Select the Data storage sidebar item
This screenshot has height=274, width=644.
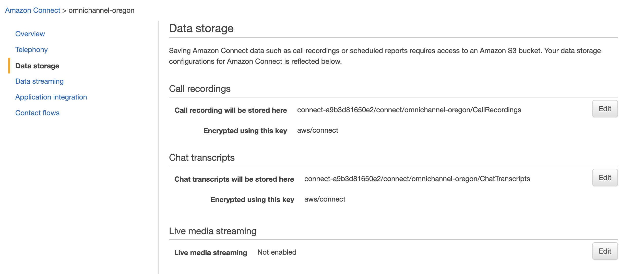pyautogui.click(x=37, y=66)
